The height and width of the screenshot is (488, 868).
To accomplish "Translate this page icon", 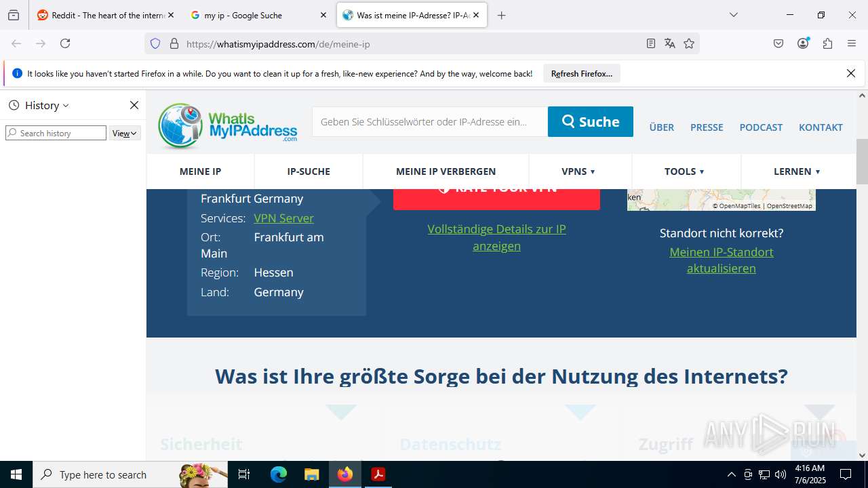I will 670,43.
